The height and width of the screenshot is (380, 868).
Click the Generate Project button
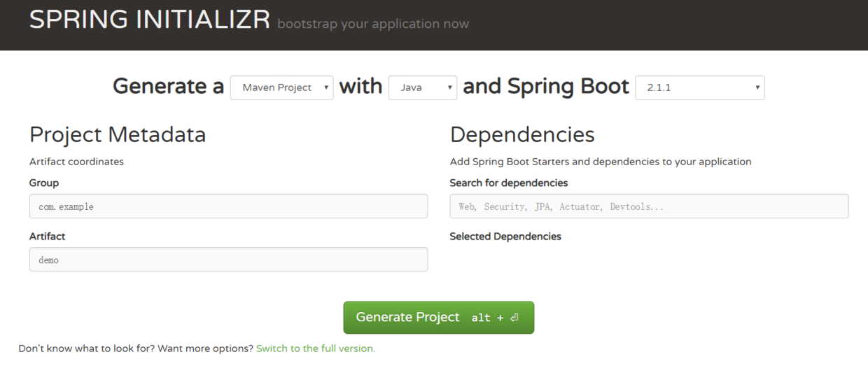tap(438, 318)
